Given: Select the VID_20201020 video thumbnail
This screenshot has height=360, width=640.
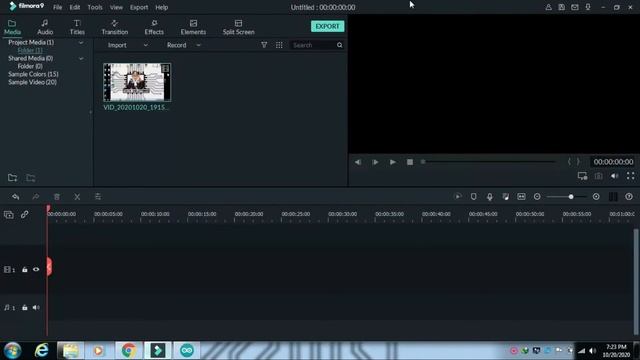Looking at the screenshot, I should click(x=137, y=82).
